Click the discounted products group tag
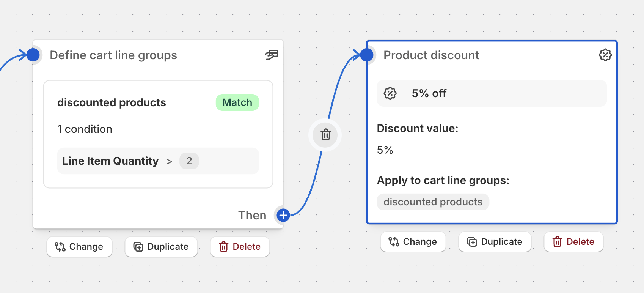The width and height of the screenshot is (644, 293). click(433, 202)
